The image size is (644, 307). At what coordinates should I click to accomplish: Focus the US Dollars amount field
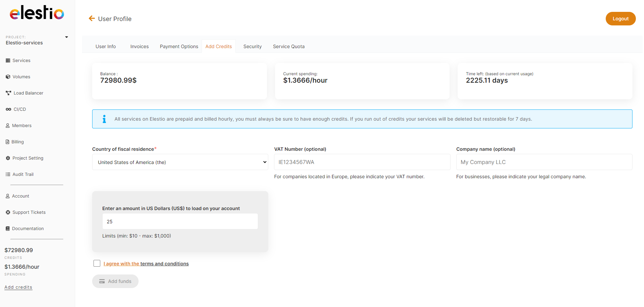click(x=180, y=222)
